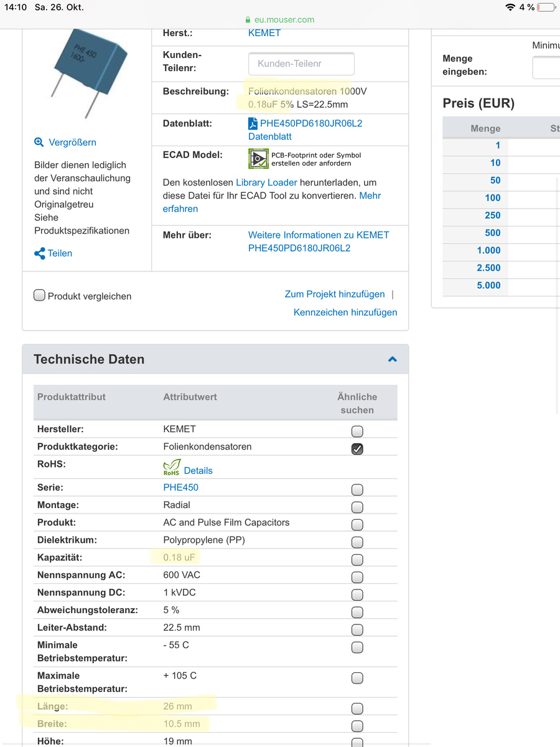Click the ECAD model PCB-Footprint icon
Screen dimensions: 560x747
pos(258,159)
